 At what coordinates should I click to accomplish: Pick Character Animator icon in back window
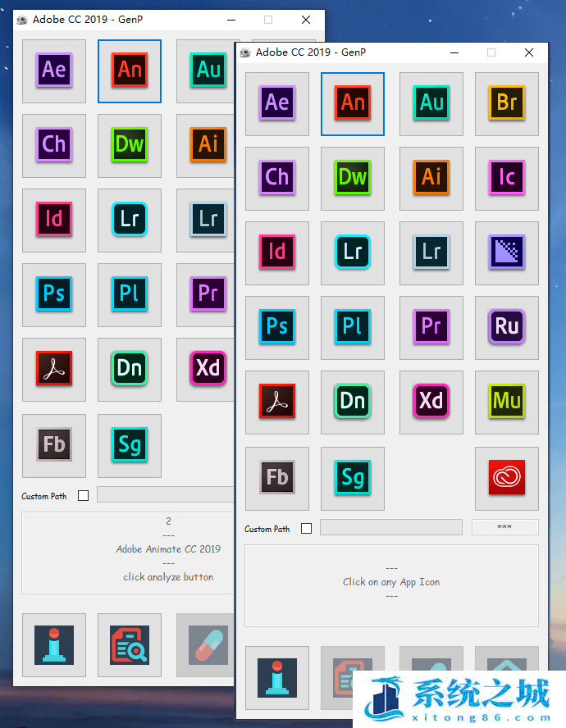pos(54,146)
